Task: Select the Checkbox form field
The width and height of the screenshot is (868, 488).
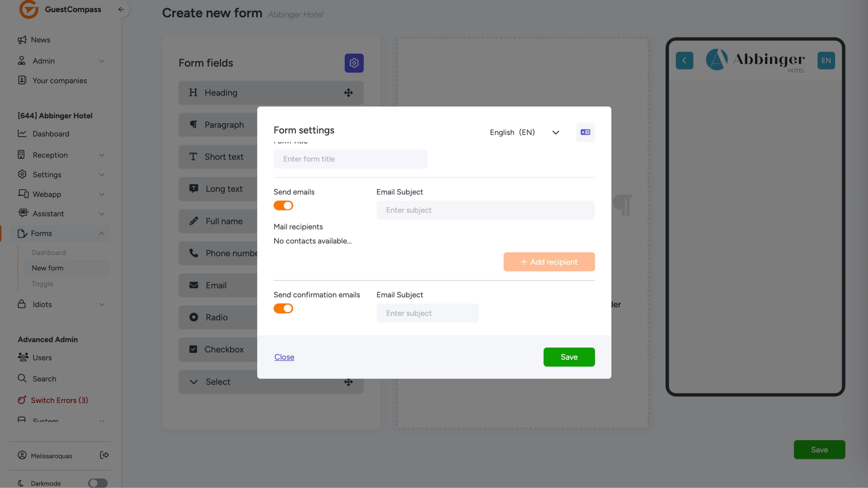Action: [218, 350]
